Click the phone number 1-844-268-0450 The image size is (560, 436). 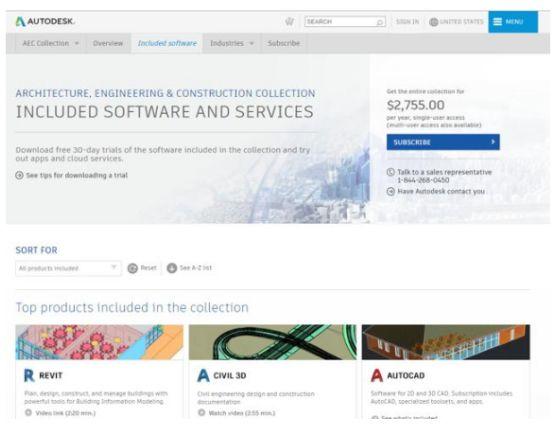423,180
